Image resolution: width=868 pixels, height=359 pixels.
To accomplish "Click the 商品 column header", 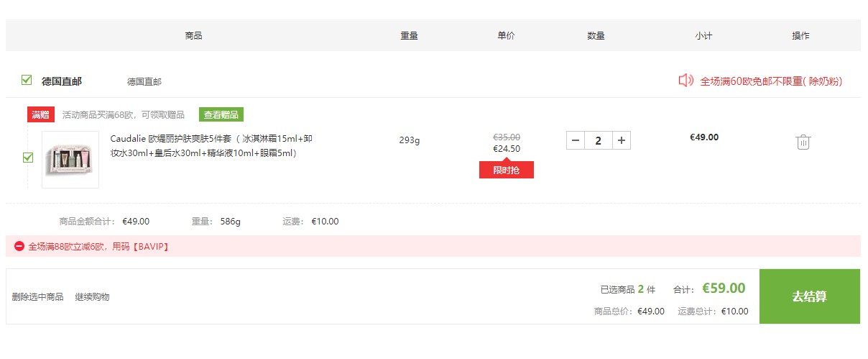I will (x=193, y=35).
